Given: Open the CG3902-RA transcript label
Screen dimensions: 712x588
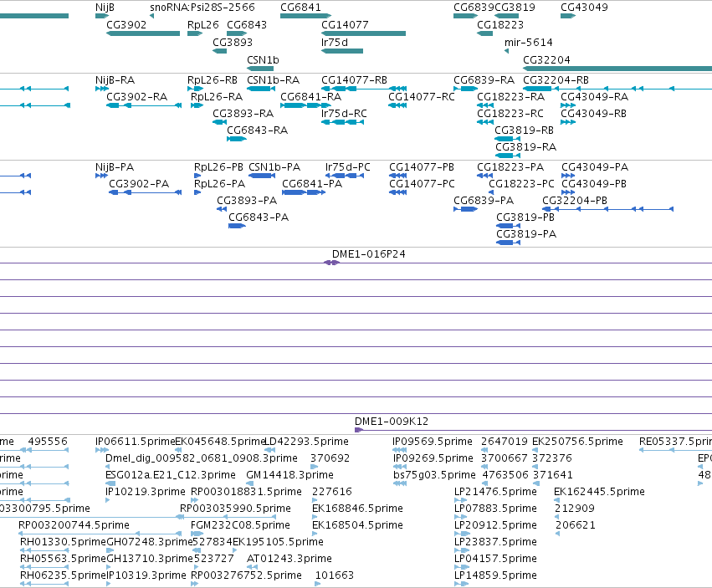Looking at the screenshot, I should point(136,97).
